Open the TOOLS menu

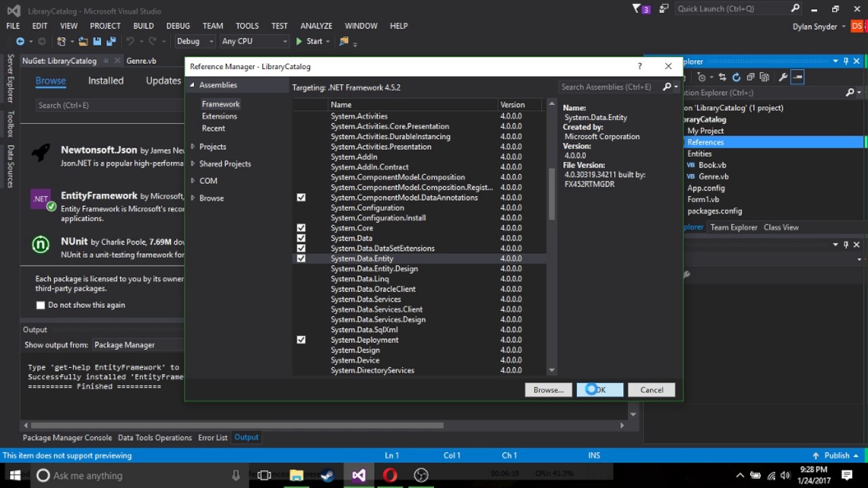coord(247,26)
